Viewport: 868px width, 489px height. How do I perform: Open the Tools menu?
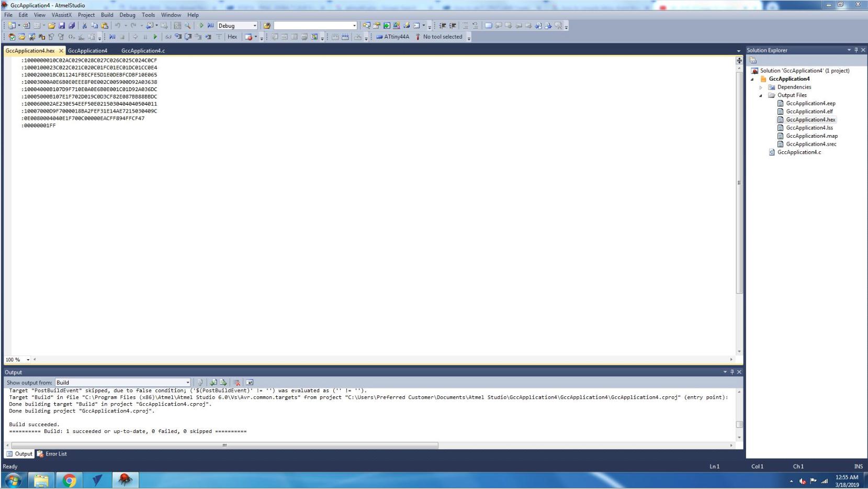[x=149, y=15]
